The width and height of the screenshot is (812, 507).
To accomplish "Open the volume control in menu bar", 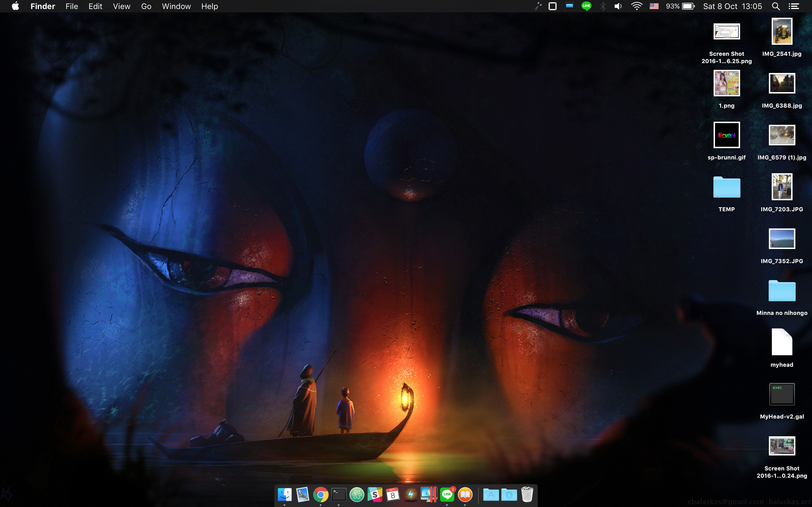I will tap(618, 6).
